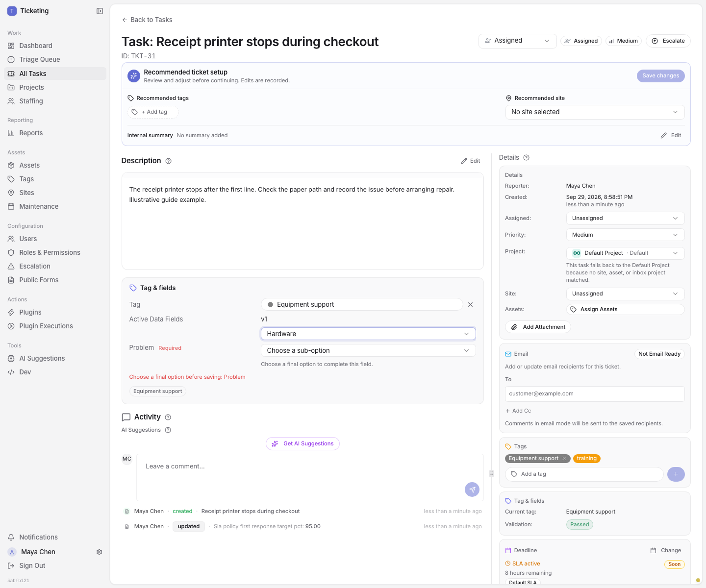Screen dimensions: 706x588
Task: Click the Add Cc link
Action: pyautogui.click(x=518, y=411)
